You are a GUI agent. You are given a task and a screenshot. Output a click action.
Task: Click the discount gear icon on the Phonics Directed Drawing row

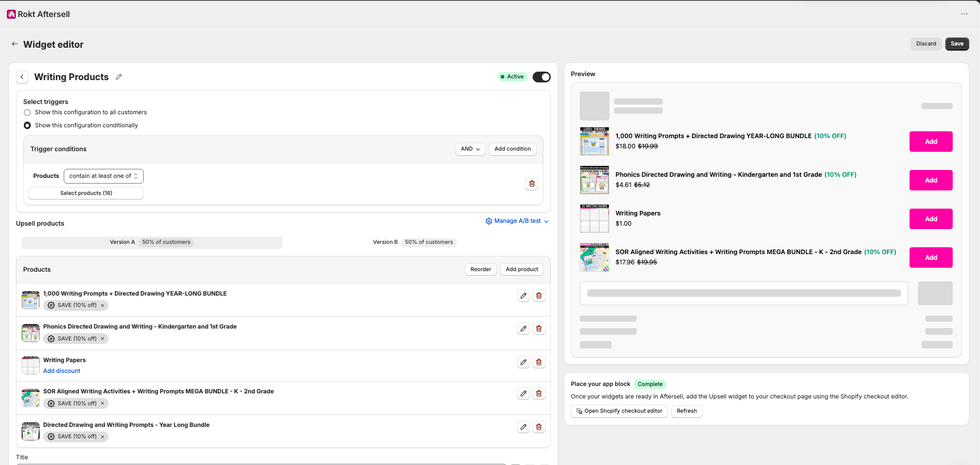click(51, 339)
